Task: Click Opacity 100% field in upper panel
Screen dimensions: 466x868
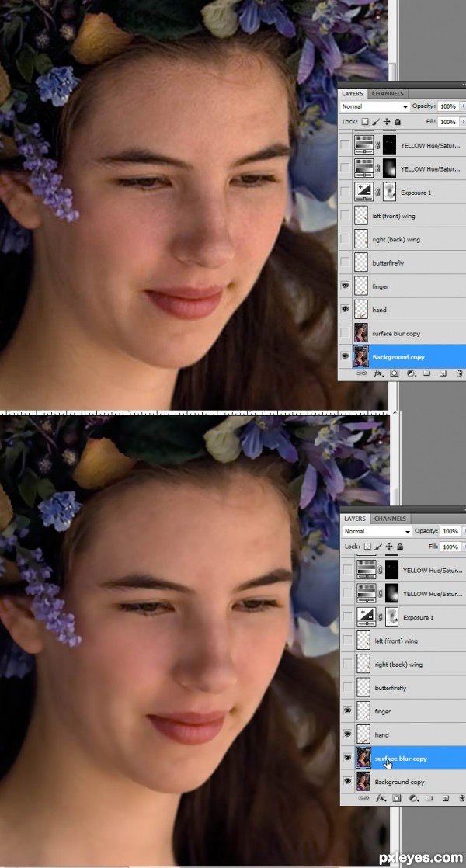Action: pos(448,106)
